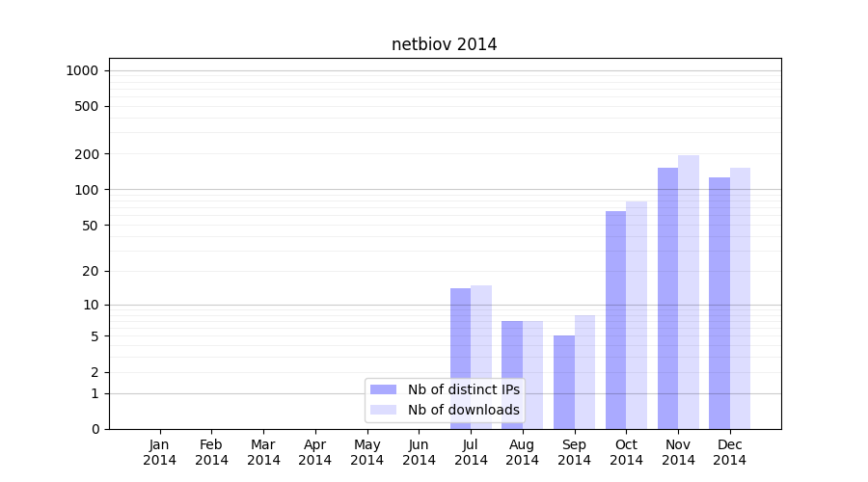This screenshot has width=868, height=482.
Task: Click the '100' y-axis tick label
Action: tap(86, 190)
